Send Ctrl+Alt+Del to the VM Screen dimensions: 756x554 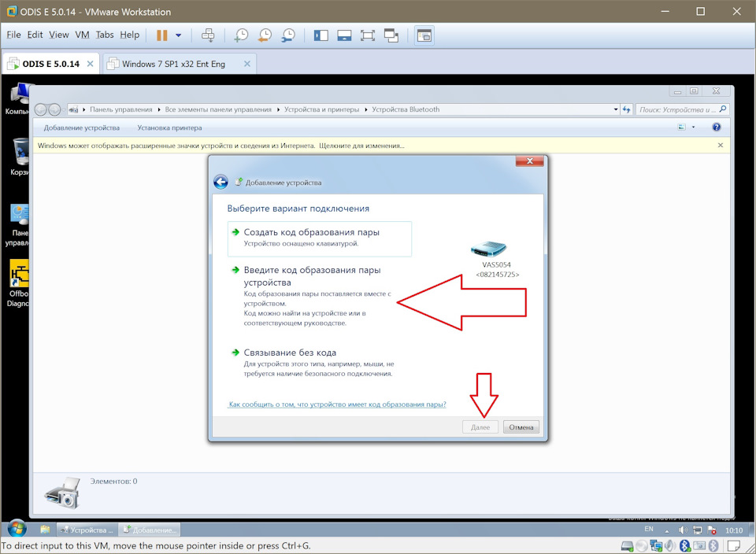coord(208,35)
